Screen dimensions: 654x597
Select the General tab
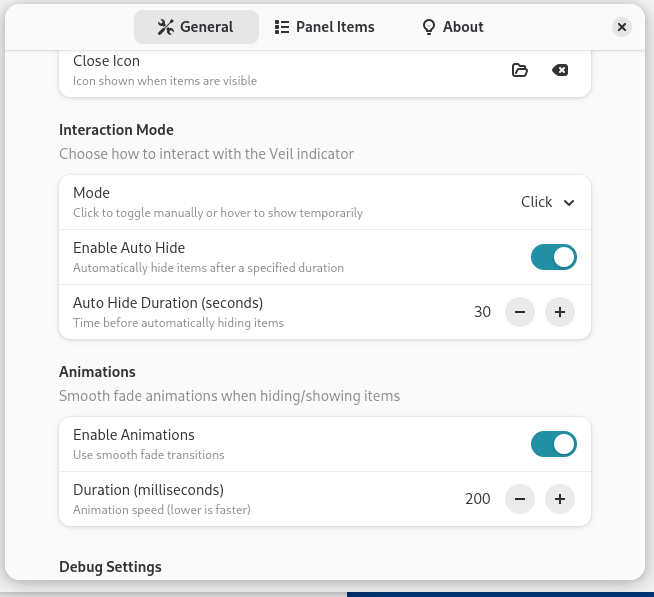pyautogui.click(x=196, y=27)
